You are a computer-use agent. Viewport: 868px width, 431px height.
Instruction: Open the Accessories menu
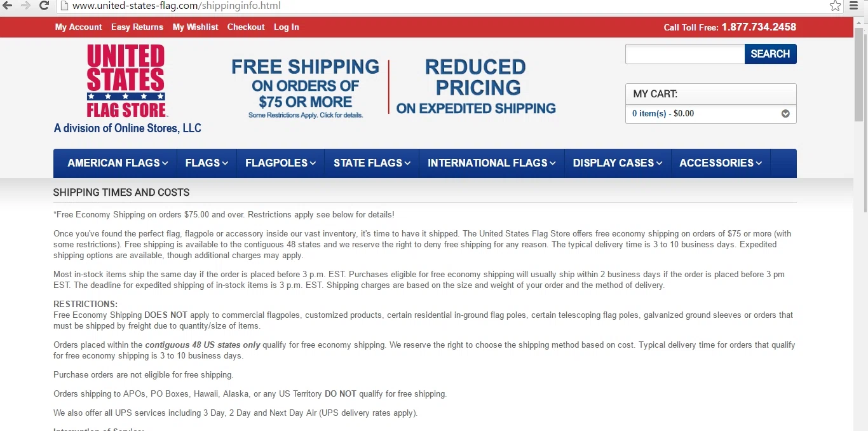tap(720, 163)
